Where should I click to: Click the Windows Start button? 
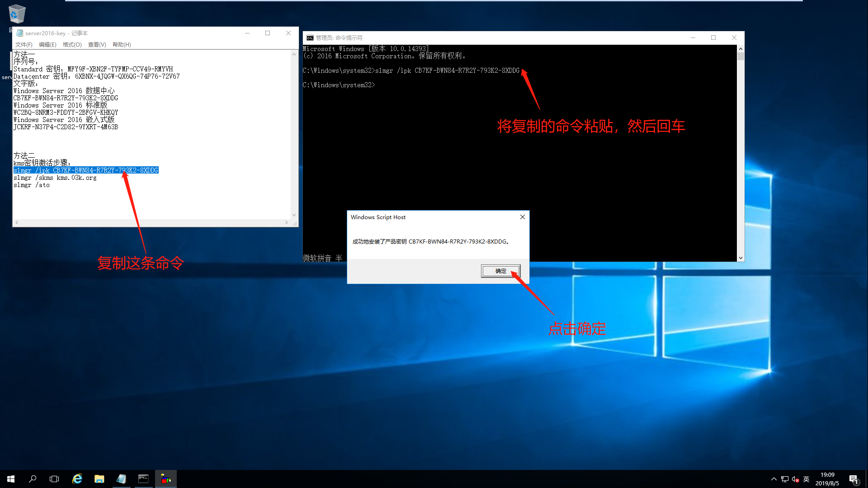11,479
